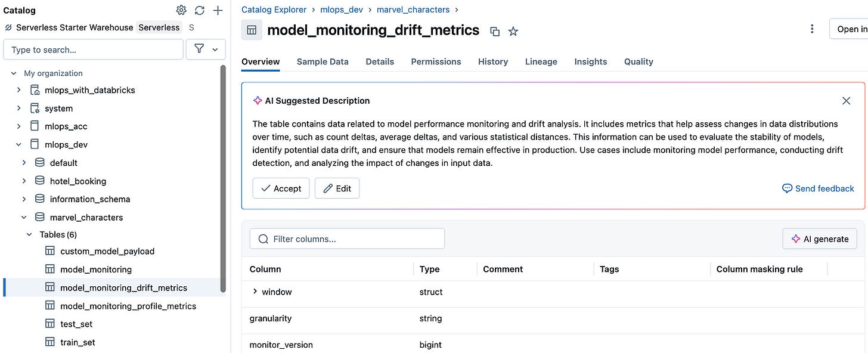Expand the window struct column
The height and width of the screenshot is (353, 868).
click(x=255, y=292)
